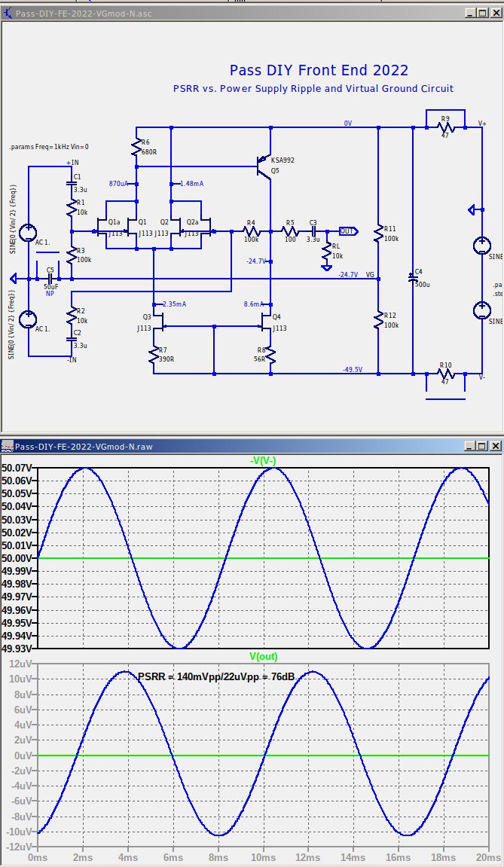Viewport: 504px width, 867px height.
Task: Click the schematic window's LTspice title icon
Action: pos(8,14)
